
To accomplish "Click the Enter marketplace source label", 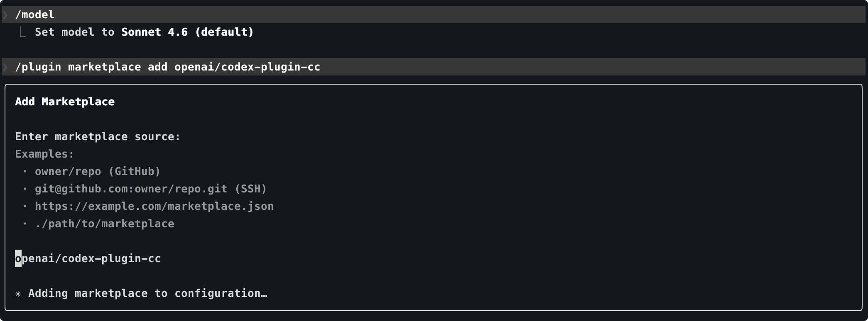I will (98, 137).
